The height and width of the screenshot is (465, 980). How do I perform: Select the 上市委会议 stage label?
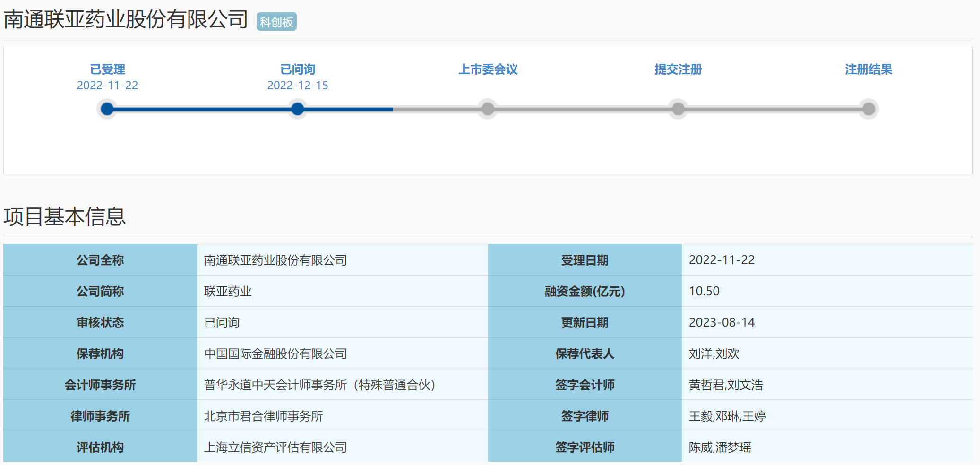(x=488, y=69)
